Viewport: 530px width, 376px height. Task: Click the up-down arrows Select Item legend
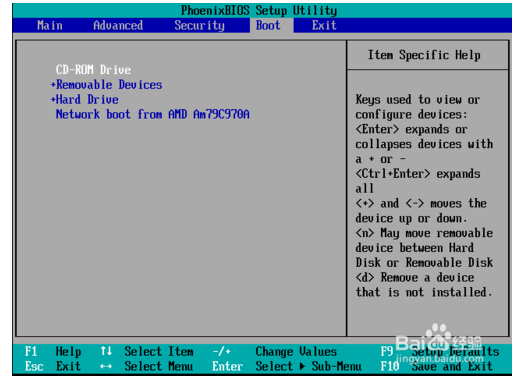[147, 352]
